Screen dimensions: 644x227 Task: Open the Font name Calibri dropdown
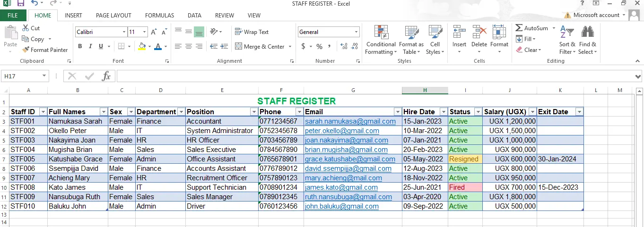tap(124, 32)
